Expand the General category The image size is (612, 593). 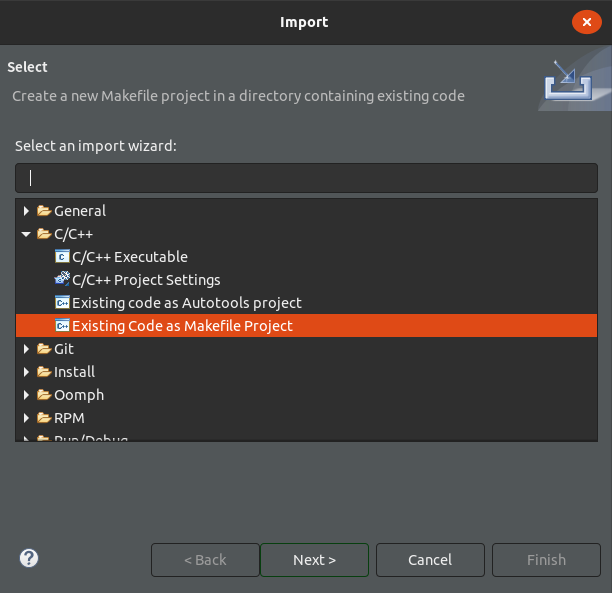(27, 211)
